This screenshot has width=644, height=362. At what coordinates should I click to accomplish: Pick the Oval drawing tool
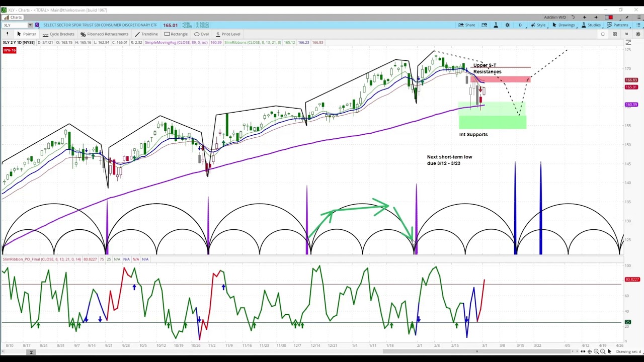point(201,34)
